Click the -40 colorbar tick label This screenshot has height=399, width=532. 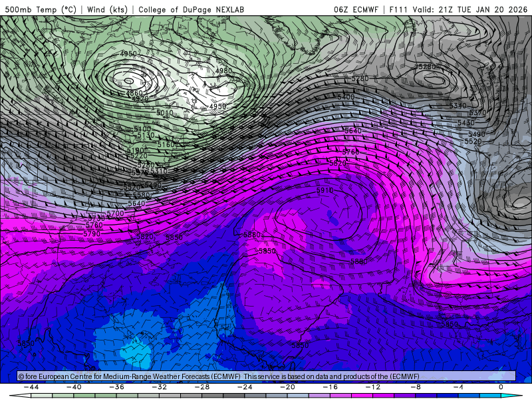click(x=74, y=387)
